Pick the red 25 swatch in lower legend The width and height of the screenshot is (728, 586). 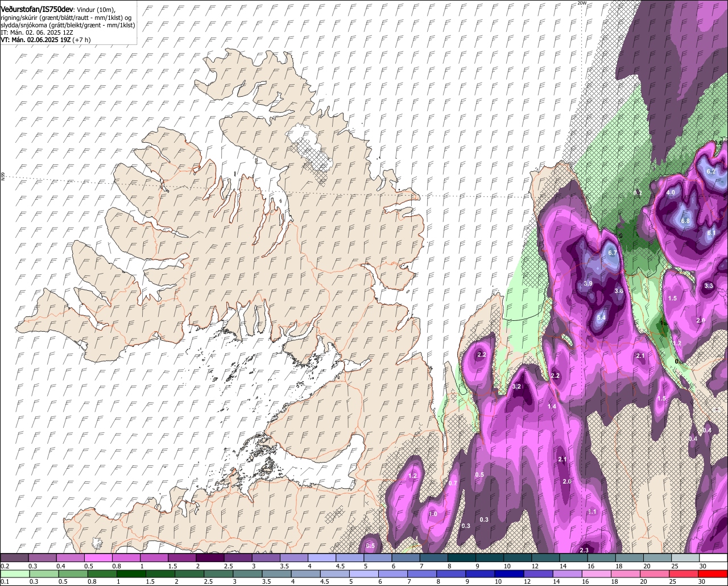tap(684, 573)
